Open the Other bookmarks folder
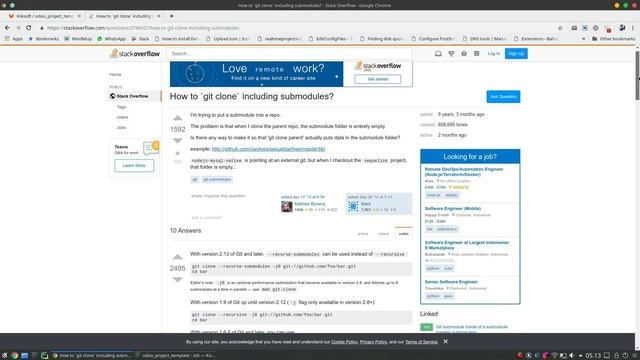Screen dimensions: 640x360 613,39
